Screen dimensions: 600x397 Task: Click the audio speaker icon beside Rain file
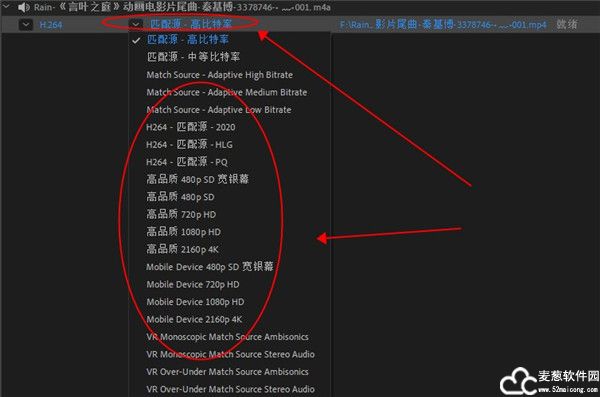(x=23, y=7)
